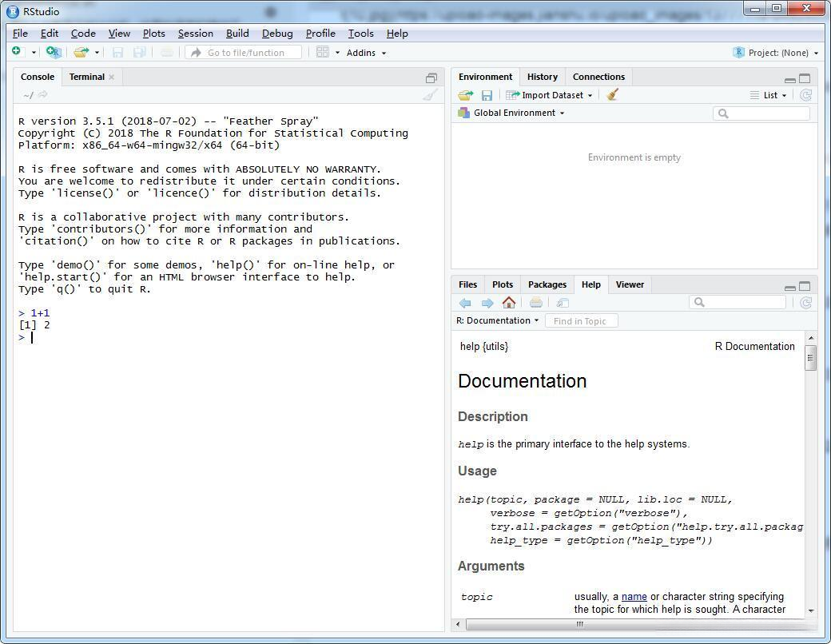The height and width of the screenshot is (644, 831).
Task: Switch to the Packages tab
Action: [x=547, y=284]
